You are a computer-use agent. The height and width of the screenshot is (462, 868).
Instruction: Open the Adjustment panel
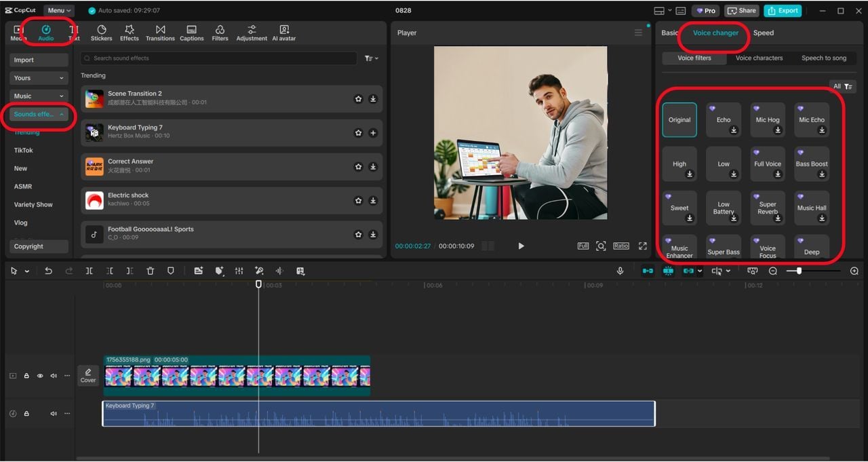click(x=252, y=33)
